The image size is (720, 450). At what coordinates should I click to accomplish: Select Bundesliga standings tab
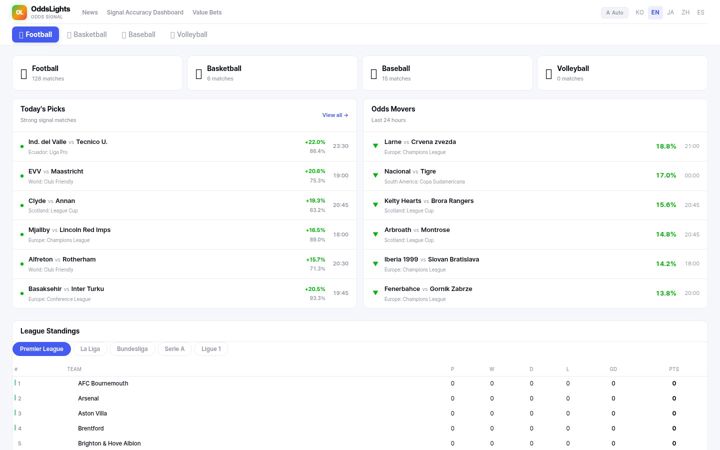[132, 349]
